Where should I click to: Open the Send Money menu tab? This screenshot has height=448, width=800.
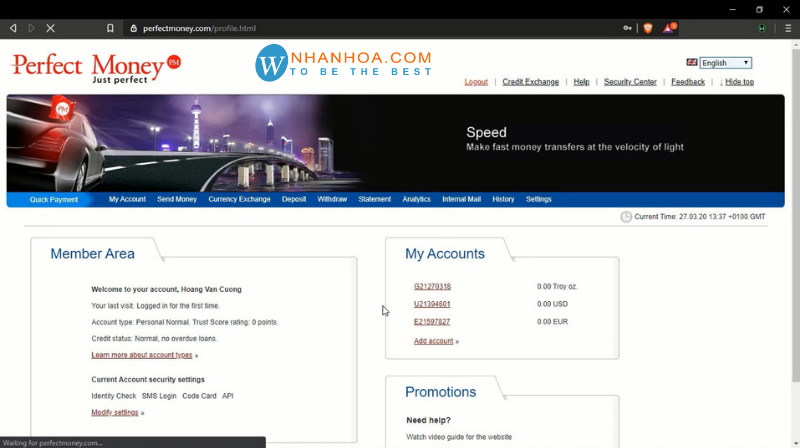click(x=177, y=199)
